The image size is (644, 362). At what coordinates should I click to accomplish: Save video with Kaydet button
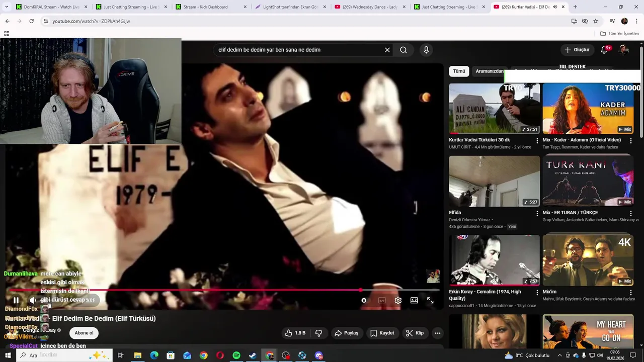[x=382, y=333]
